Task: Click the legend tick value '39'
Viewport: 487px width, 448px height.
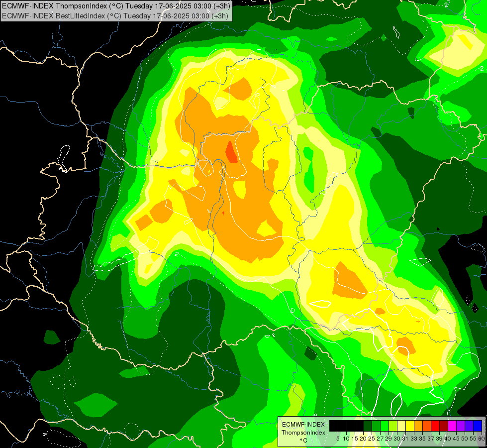Action: pos(439,439)
